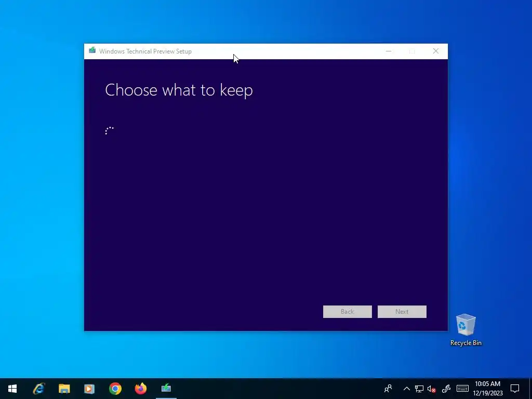Open the People icon in the system tray
This screenshot has height=399, width=532.
(388, 389)
